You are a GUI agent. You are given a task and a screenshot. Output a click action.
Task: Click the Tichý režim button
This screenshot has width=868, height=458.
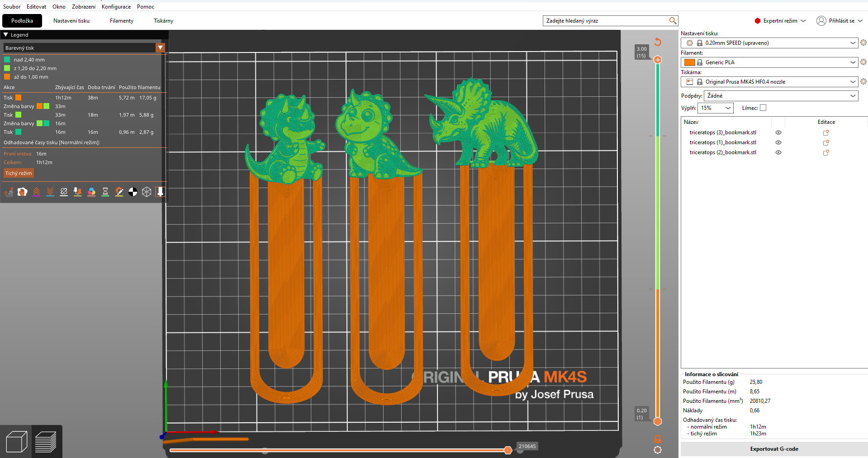(x=19, y=173)
